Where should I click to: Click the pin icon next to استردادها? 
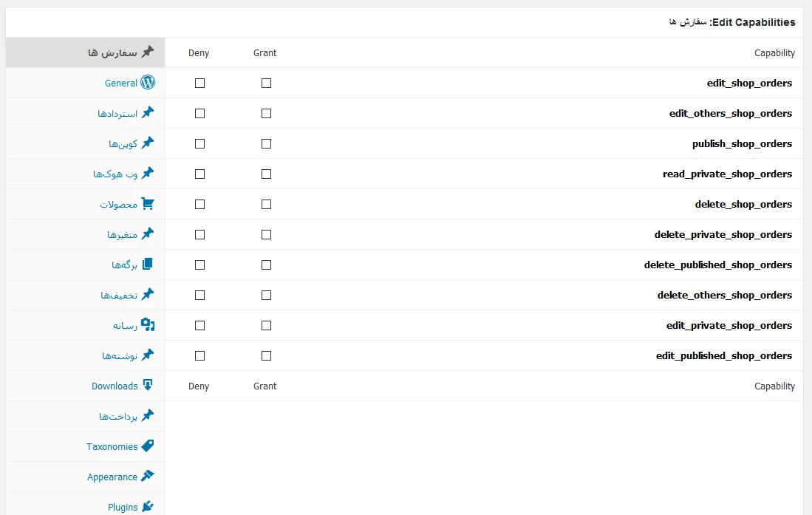[x=148, y=112]
